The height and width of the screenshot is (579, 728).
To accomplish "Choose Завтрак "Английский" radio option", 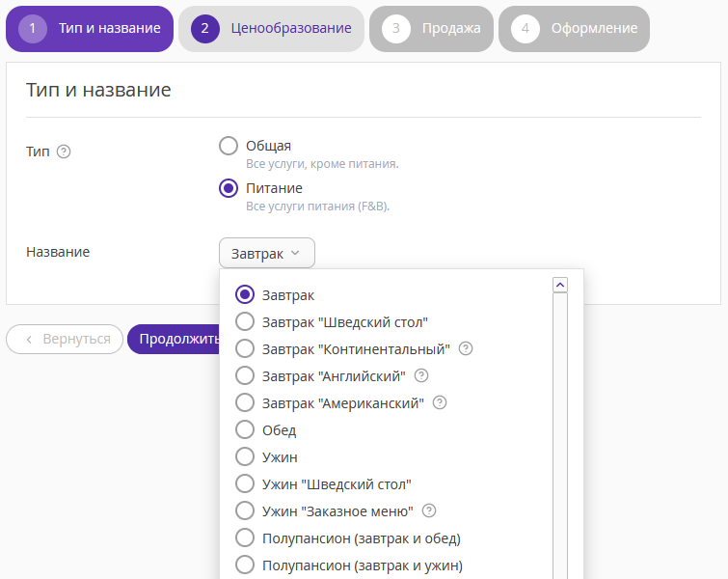I will click(x=245, y=375).
